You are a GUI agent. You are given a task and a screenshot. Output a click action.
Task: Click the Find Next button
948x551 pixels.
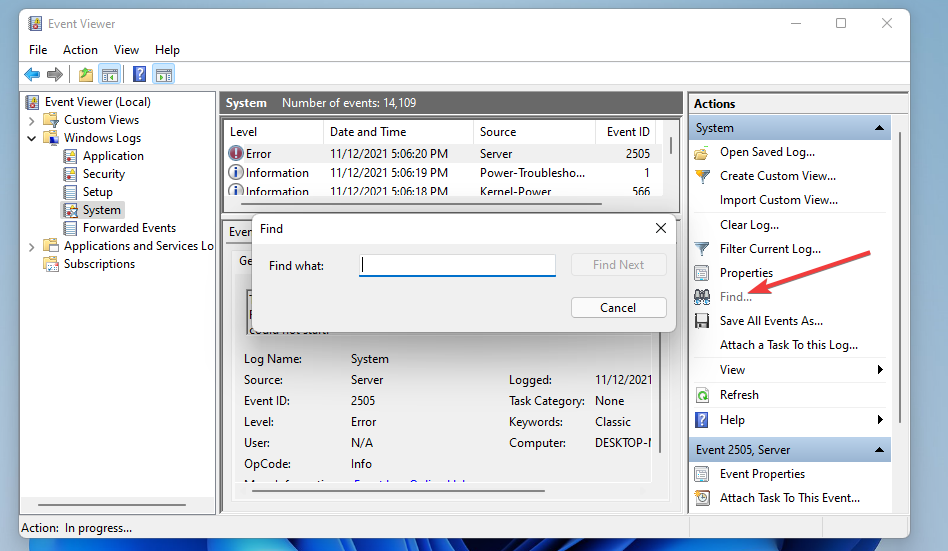(618, 265)
